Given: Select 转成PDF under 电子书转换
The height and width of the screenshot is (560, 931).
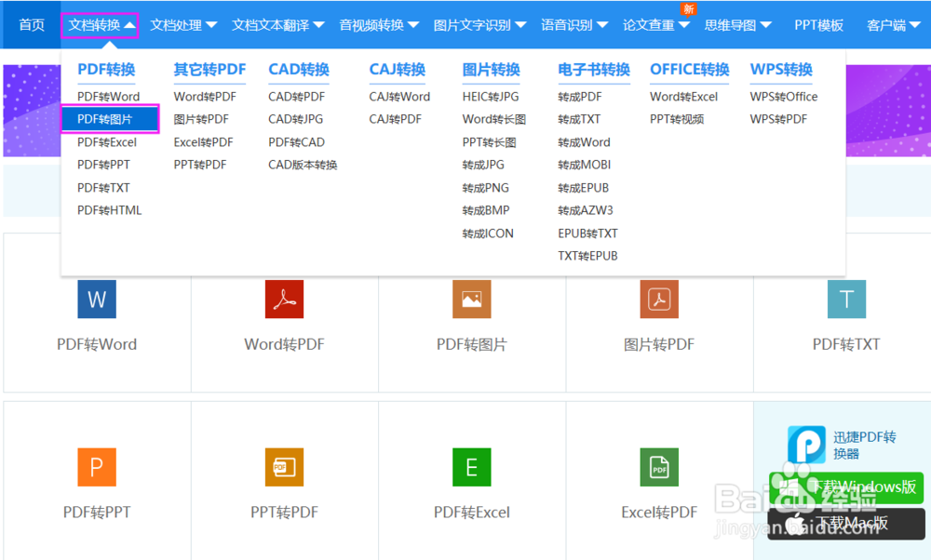Looking at the screenshot, I should 580,97.
